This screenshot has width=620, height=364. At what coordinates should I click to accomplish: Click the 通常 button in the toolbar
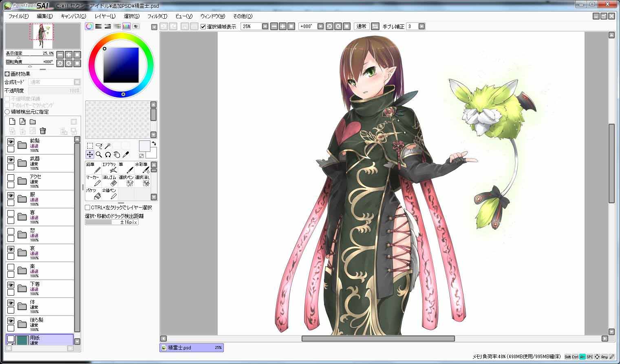[x=361, y=26]
